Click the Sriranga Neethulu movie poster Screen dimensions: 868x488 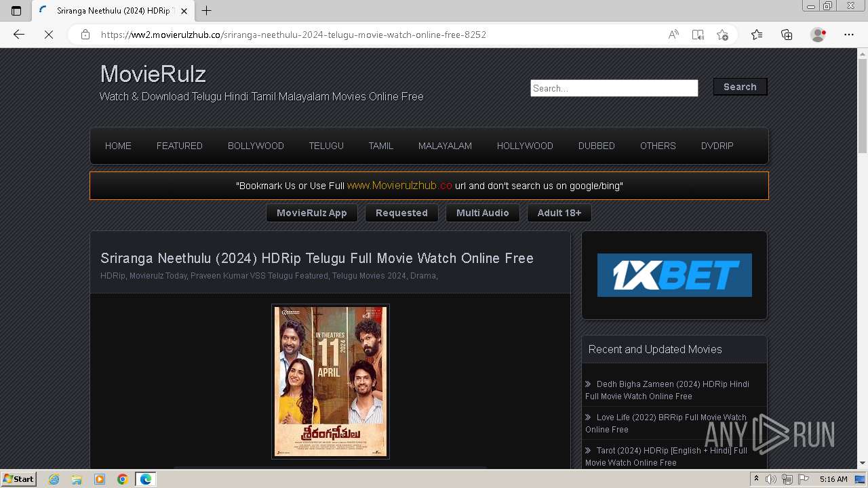[330, 382]
